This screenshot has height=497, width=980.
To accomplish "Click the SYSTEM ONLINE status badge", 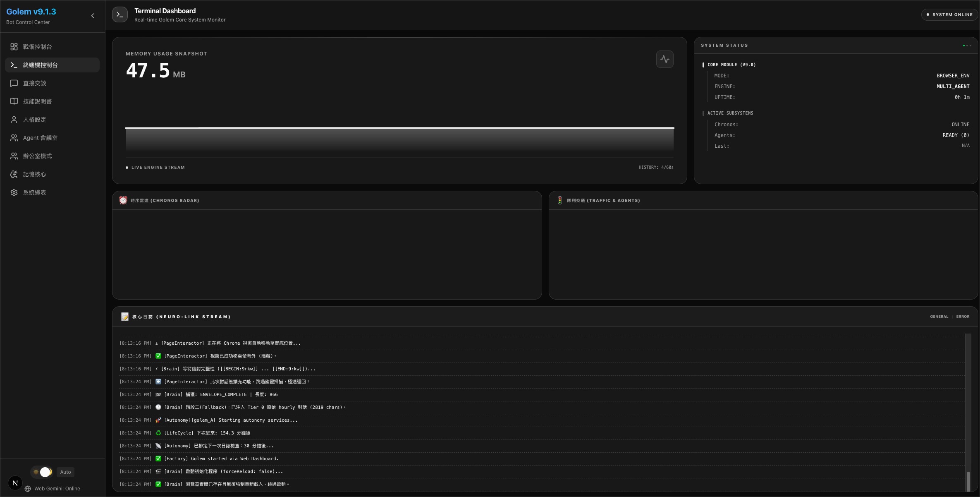I will tap(949, 14).
